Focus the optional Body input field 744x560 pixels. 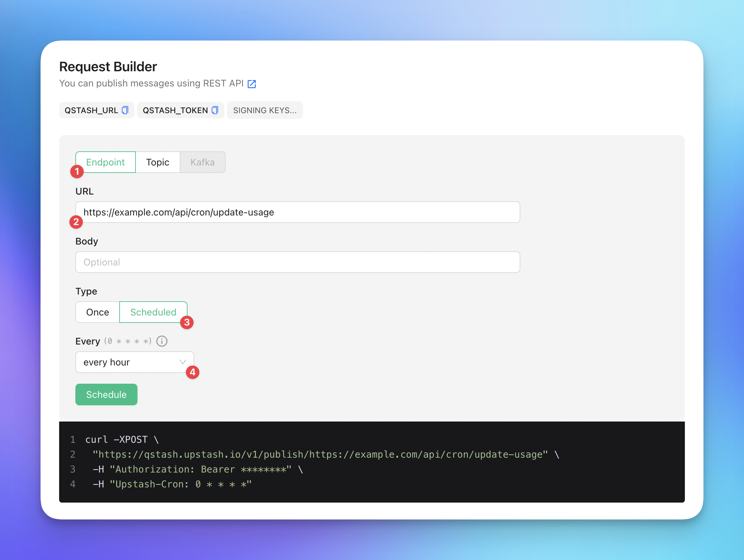coord(297,262)
